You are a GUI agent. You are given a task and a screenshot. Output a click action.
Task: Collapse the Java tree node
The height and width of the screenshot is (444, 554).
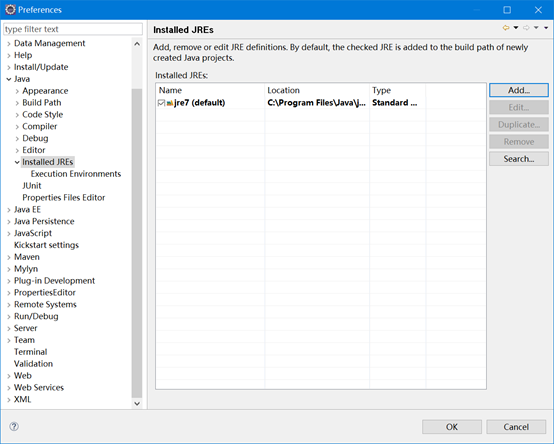click(9, 79)
